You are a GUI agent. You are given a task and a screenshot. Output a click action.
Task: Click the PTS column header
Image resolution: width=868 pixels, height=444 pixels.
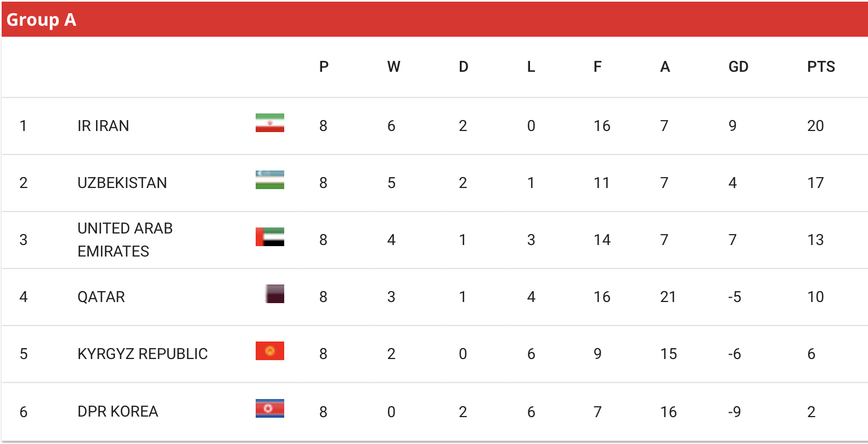pyautogui.click(x=821, y=67)
